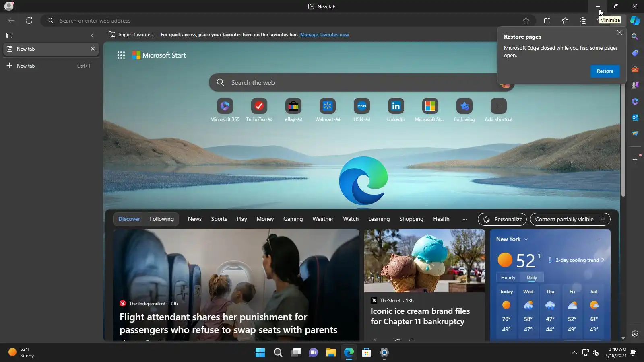
Task: Switch weather forecast to Daily
Action: coord(532,278)
